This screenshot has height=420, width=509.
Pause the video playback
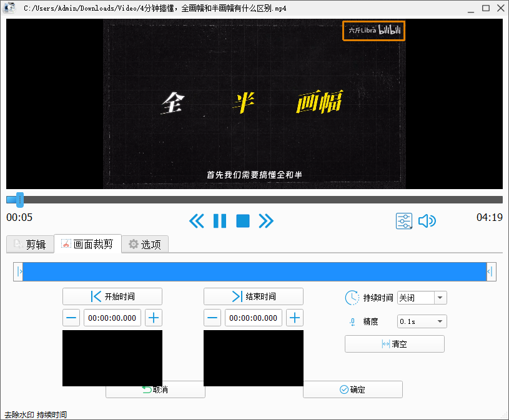pos(220,221)
